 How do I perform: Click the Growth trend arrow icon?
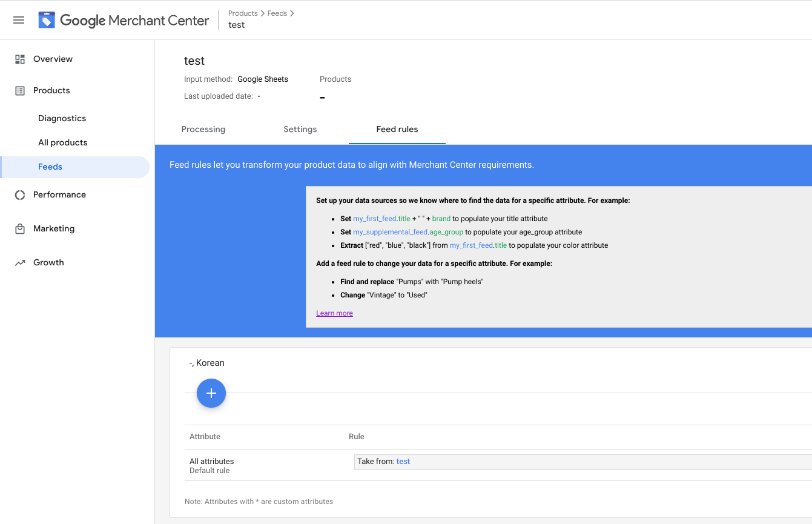pyautogui.click(x=20, y=262)
